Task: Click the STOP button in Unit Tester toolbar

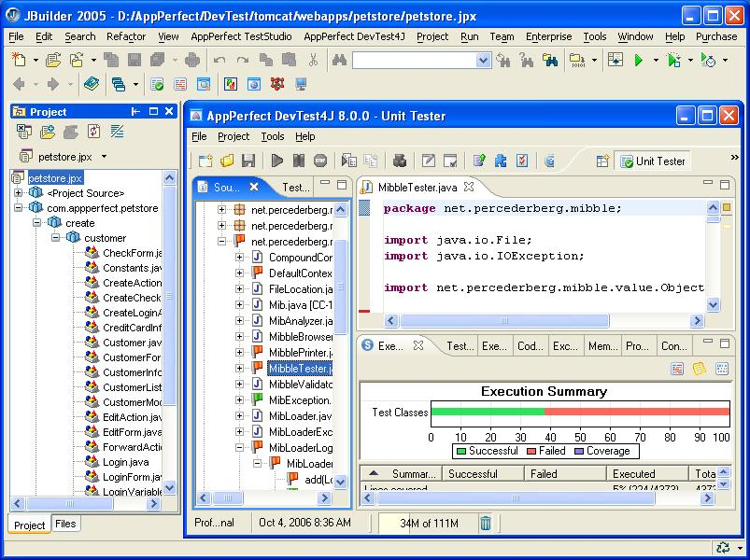Action: point(320,161)
